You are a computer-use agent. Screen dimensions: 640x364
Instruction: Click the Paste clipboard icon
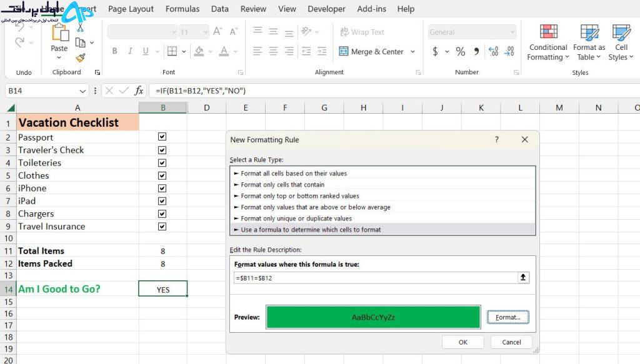tap(59, 32)
